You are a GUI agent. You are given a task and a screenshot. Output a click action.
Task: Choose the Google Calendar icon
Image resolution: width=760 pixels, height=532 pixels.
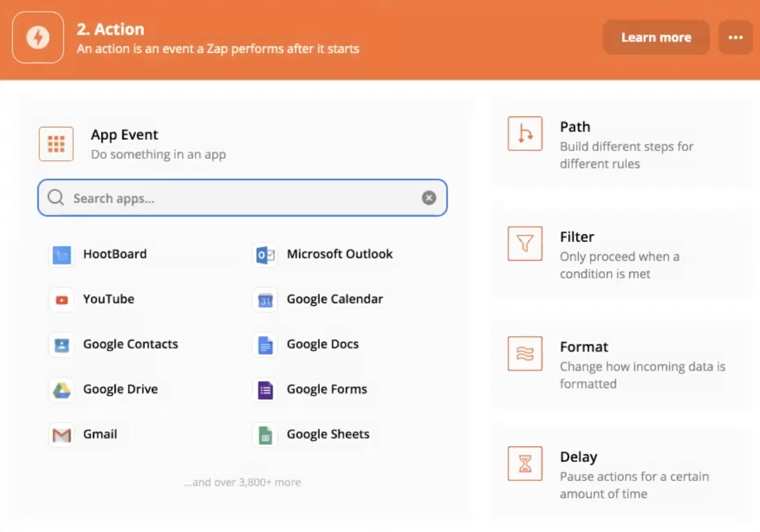point(265,300)
